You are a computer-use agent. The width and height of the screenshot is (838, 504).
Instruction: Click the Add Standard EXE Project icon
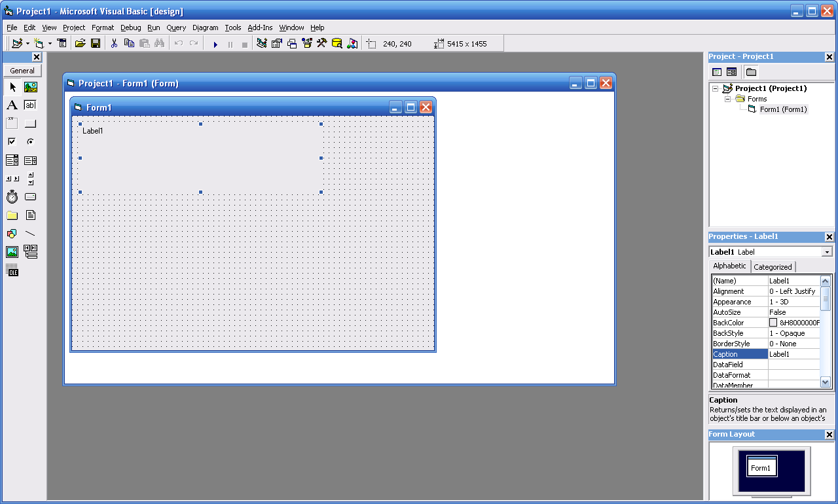[x=17, y=44]
